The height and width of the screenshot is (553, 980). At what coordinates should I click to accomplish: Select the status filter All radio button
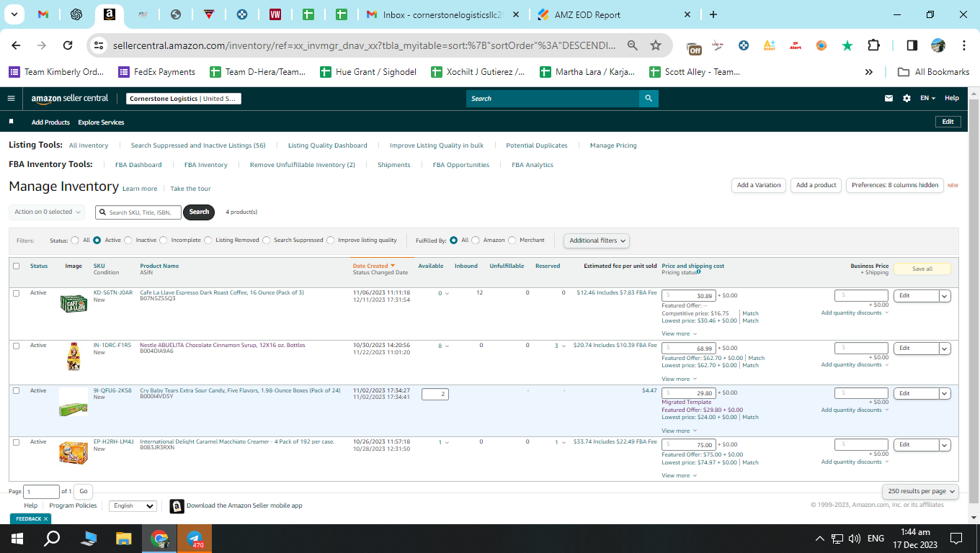[x=75, y=240]
